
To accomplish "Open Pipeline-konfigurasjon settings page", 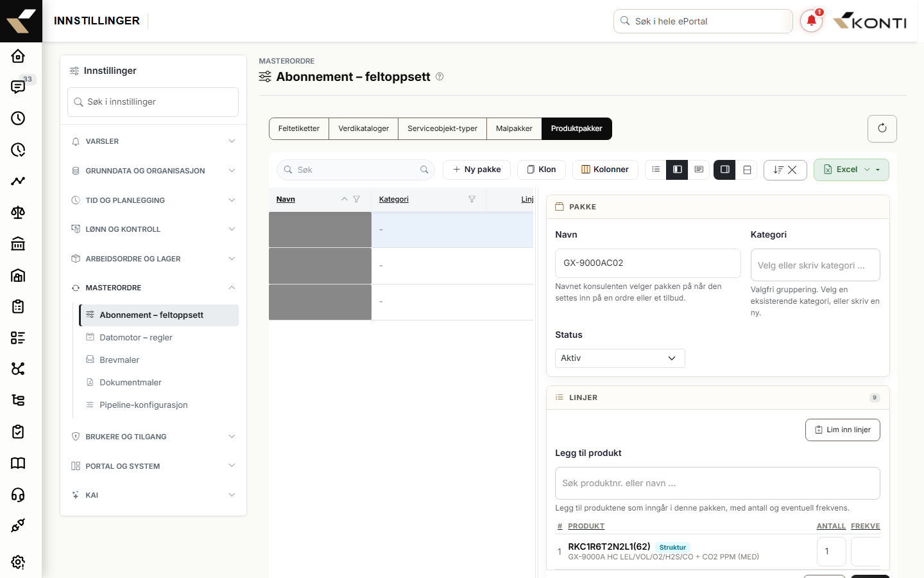I will [x=159, y=405].
